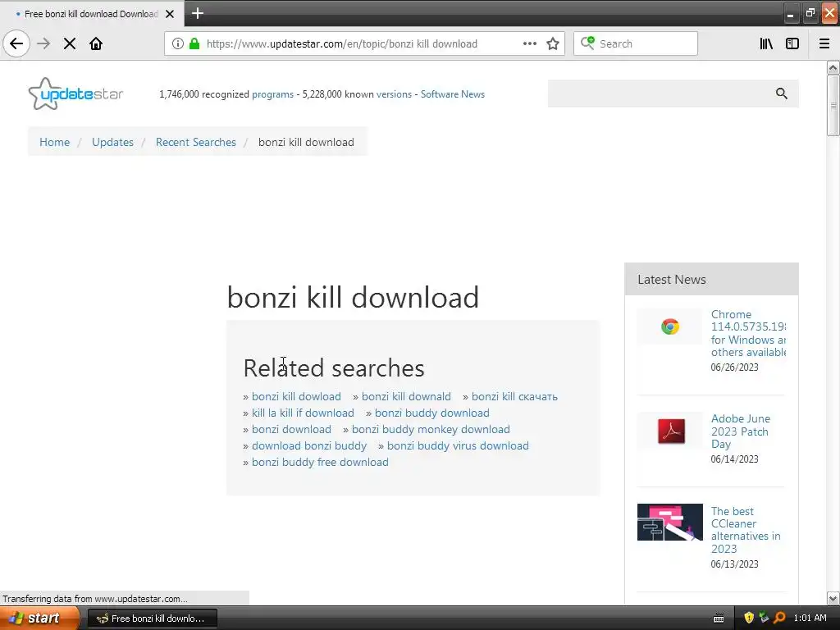The height and width of the screenshot is (630, 840).
Task: Click the 06/26/2023 news date
Action: point(734,367)
